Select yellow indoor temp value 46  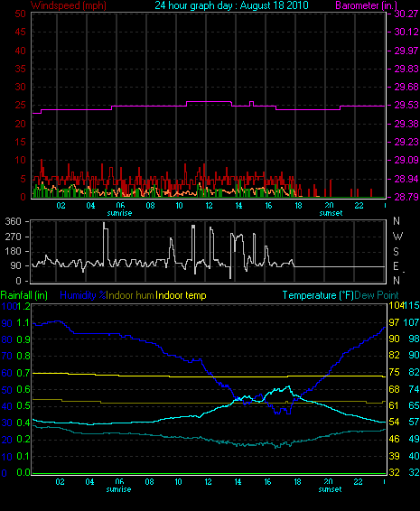(394, 440)
